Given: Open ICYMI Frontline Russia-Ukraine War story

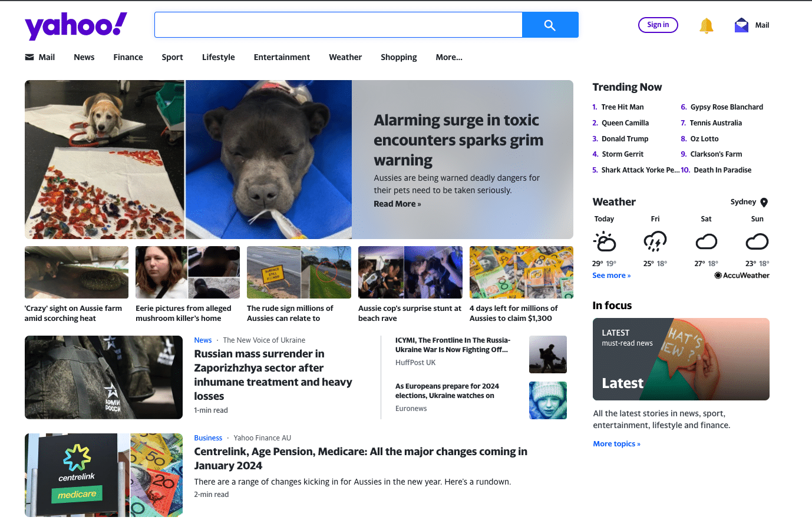Looking at the screenshot, I should (453, 345).
